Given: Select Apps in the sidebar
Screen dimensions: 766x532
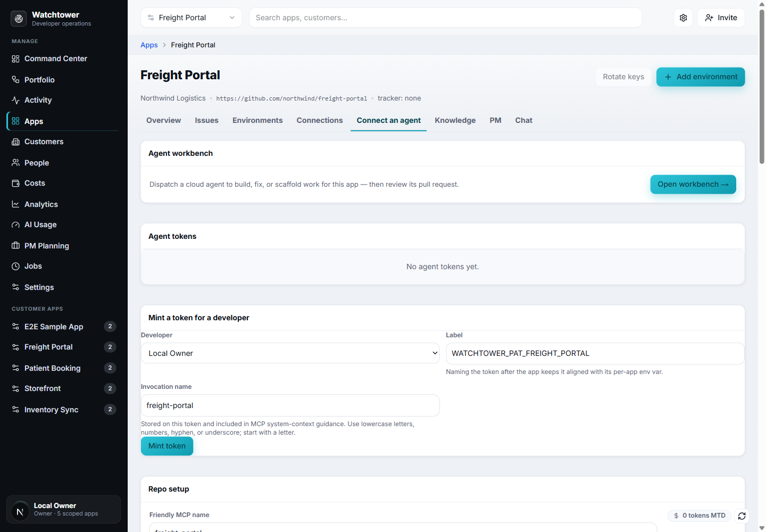Looking at the screenshot, I should click(63, 121).
